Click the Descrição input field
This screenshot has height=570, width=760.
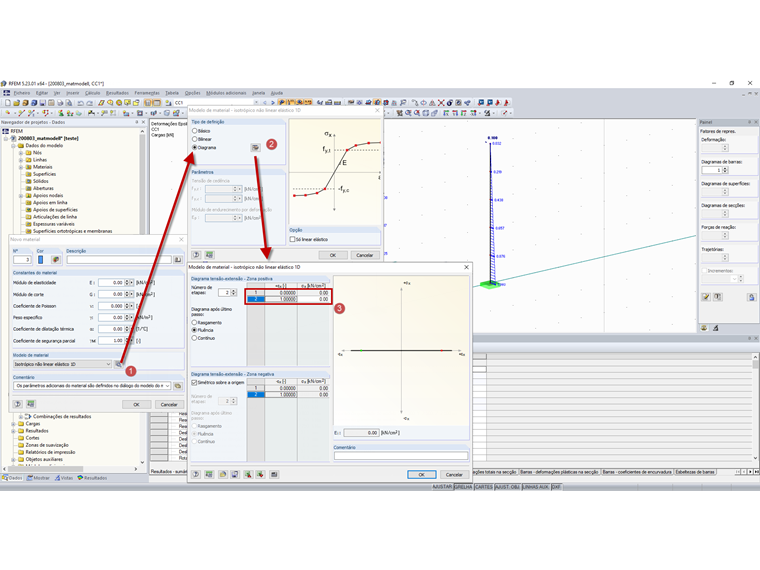point(119,260)
